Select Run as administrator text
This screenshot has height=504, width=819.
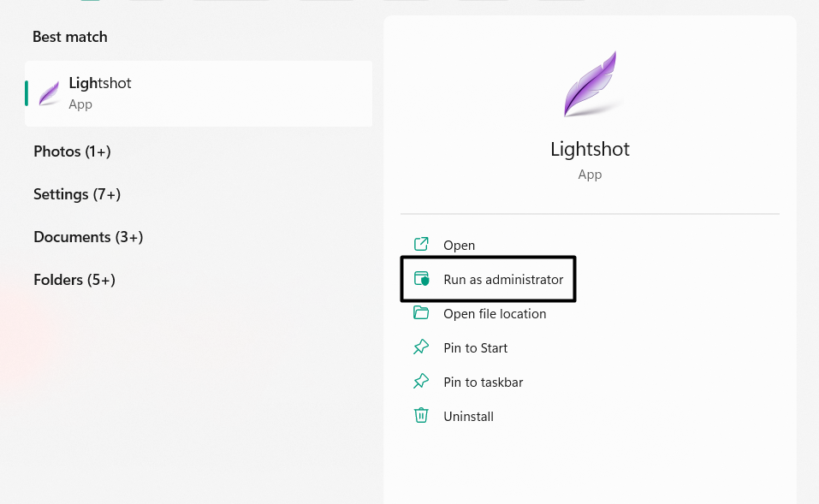503,280
